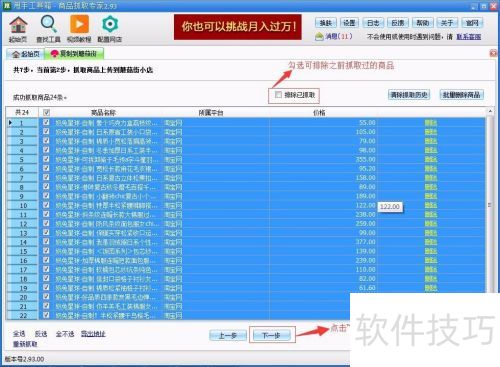Click 反选 to invert selection

point(41,333)
